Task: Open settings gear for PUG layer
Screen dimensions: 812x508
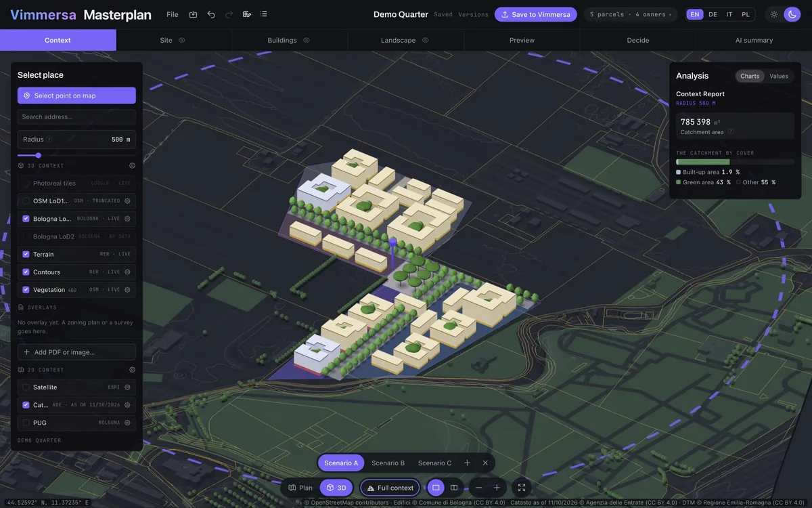Action: pyautogui.click(x=127, y=423)
